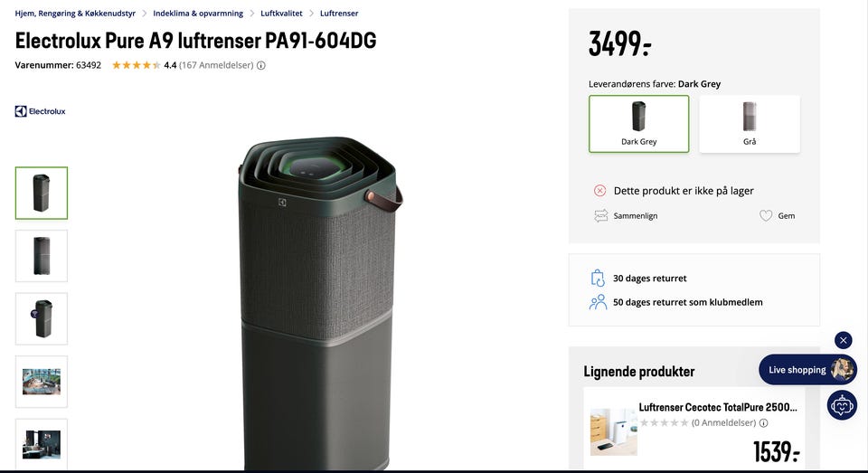Image resolution: width=868 pixels, height=473 pixels.
Task: Click the Sammenlign compare arrows icon
Action: 600,215
